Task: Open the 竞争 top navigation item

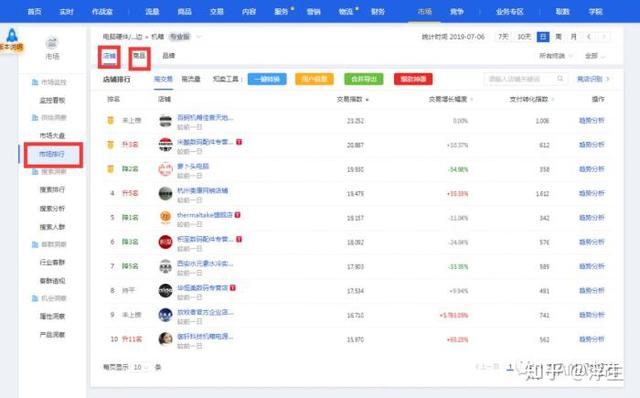Action: tap(457, 11)
